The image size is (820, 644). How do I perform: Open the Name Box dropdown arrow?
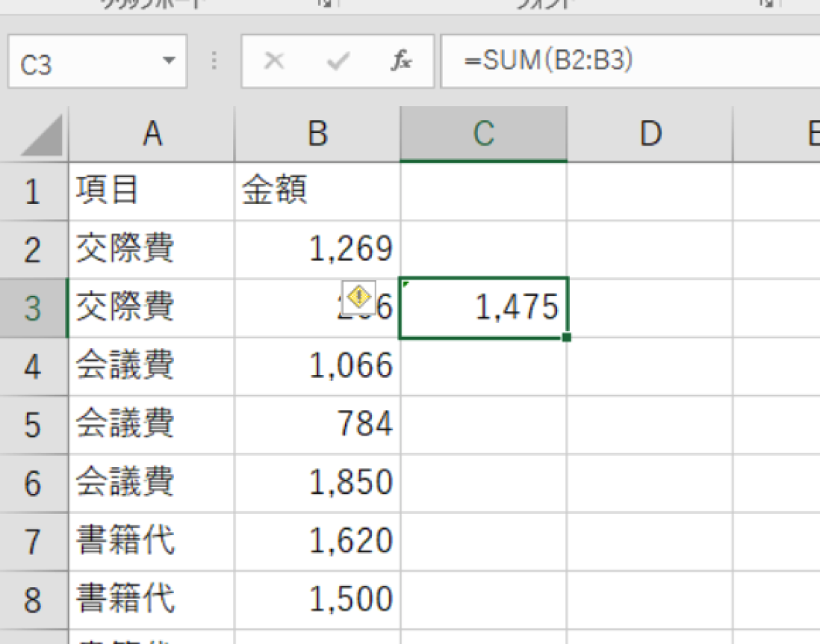(x=169, y=61)
